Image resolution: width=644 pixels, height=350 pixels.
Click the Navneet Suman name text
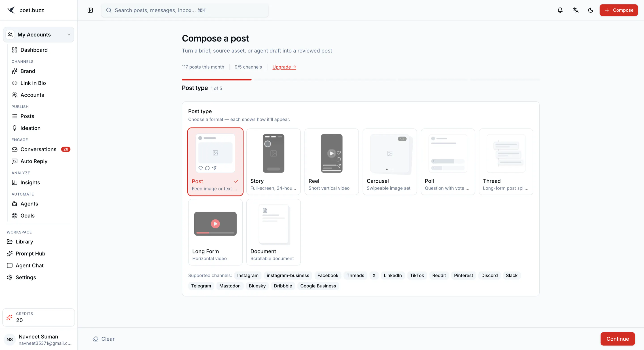[x=38, y=337]
